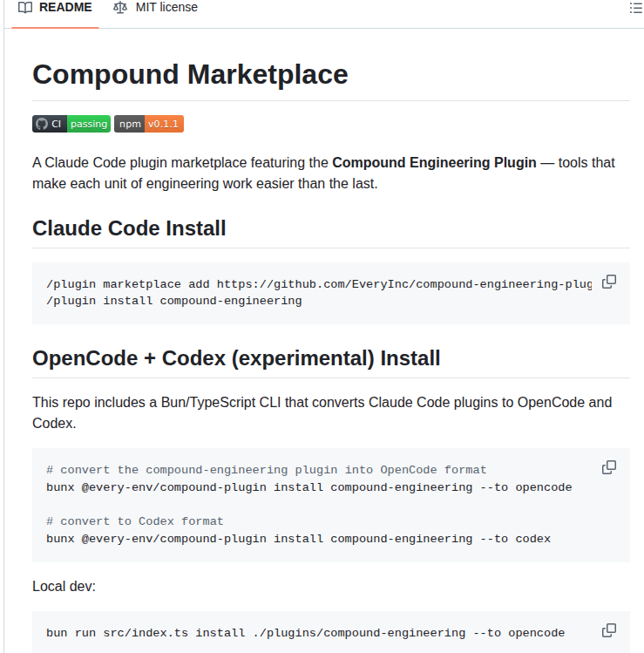Click the Local dev: label
The width and height of the screenshot is (644, 653).
(64, 587)
